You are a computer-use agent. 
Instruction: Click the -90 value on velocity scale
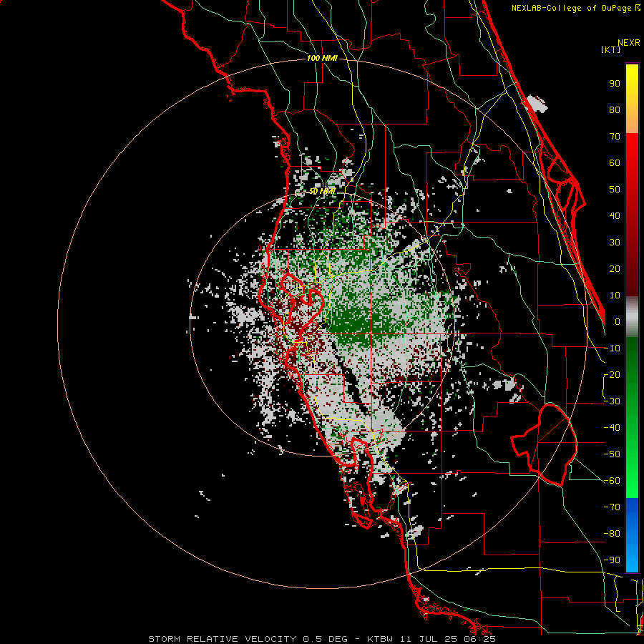click(x=612, y=560)
